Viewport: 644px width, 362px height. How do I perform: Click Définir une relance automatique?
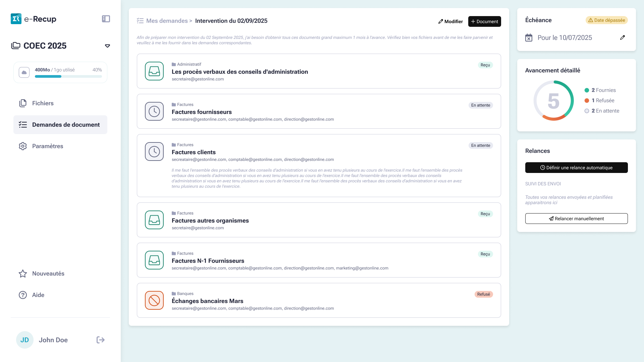pos(576,168)
